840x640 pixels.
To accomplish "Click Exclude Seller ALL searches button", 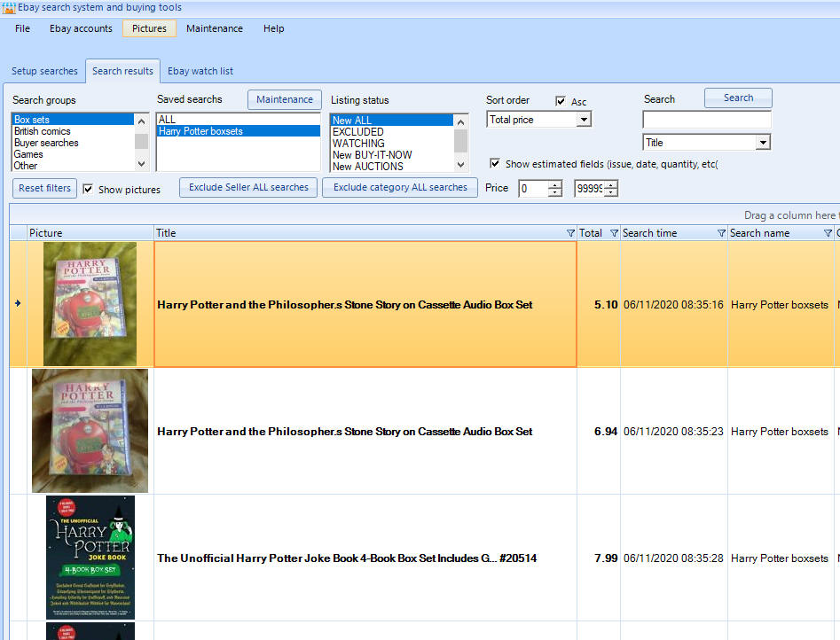I will point(248,187).
